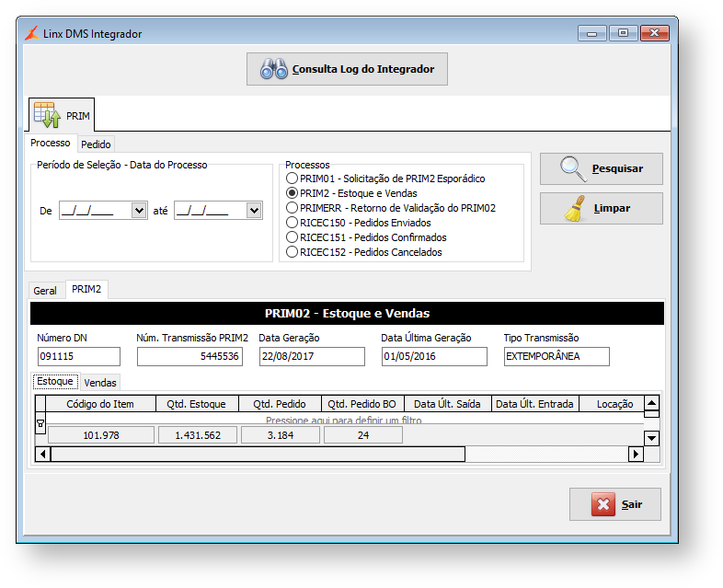Click the até date input field
Image resolution: width=723 pixels, height=588 pixels.
pos(211,211)
